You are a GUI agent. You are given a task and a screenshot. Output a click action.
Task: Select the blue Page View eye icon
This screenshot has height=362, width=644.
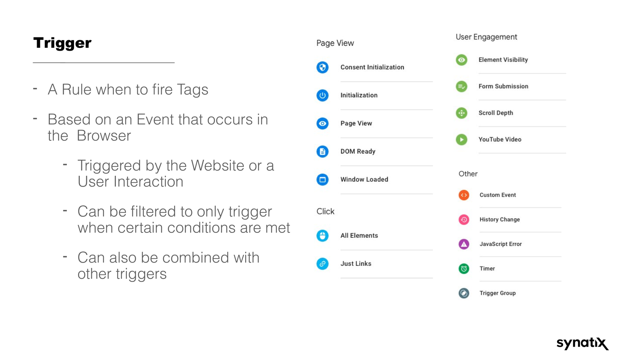[x=322, y=123]
